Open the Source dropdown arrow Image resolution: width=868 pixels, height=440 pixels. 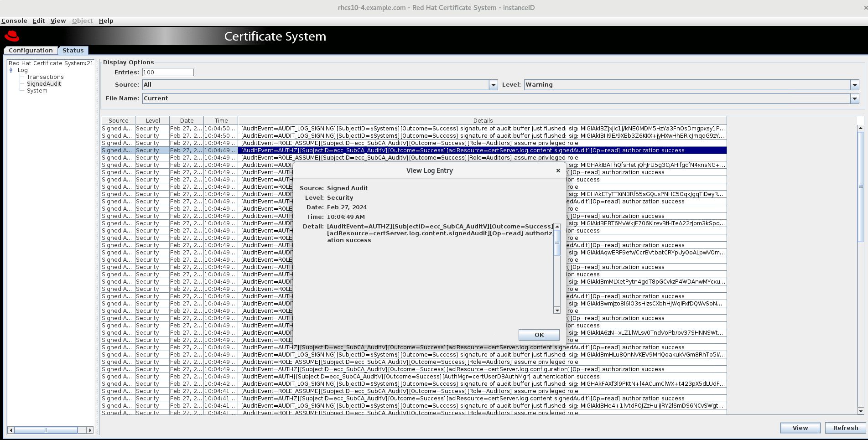[493, 85]
